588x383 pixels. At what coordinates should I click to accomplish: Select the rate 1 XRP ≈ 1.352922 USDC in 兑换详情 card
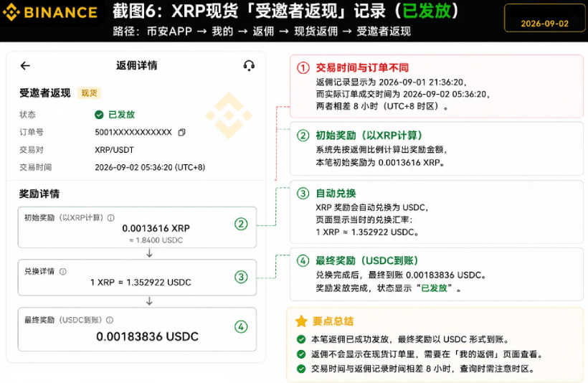tap(141, 282)
